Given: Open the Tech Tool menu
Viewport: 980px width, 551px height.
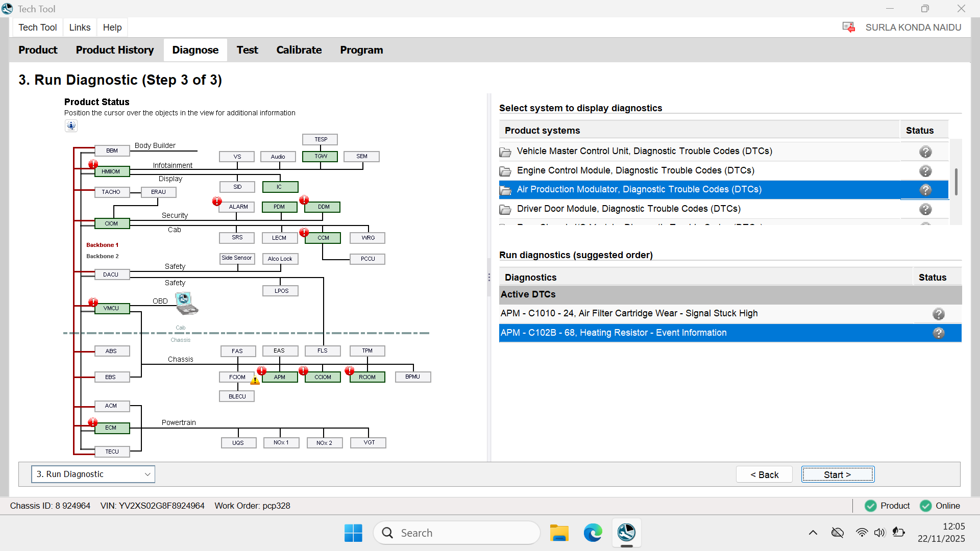Looking at the screenshot, I should coord(38,28).
